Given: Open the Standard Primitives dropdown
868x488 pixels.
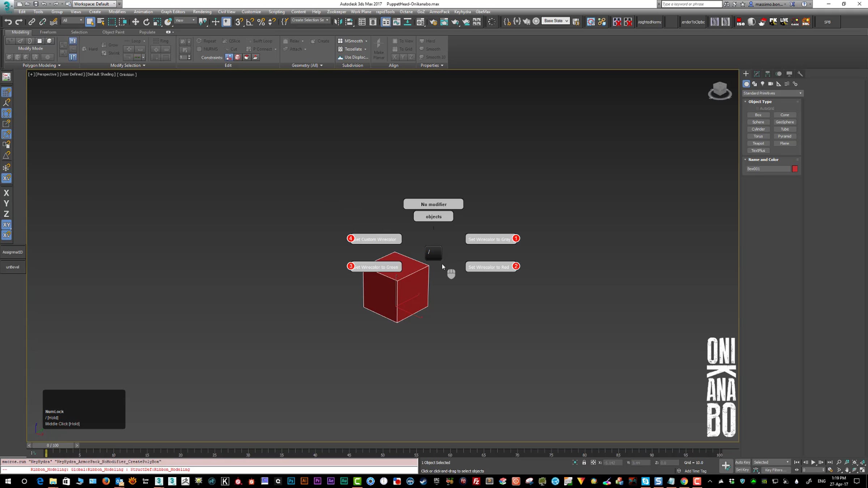Looking at the screenshot, I should tap(773, 93).
